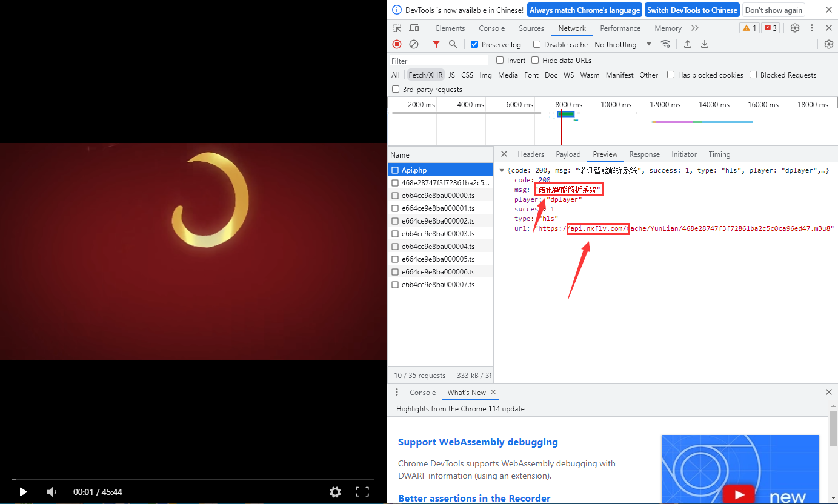The height and width of the screenshot is (504, 838).
Task: Activate the inspect element picker
Action: click(397, 28)
